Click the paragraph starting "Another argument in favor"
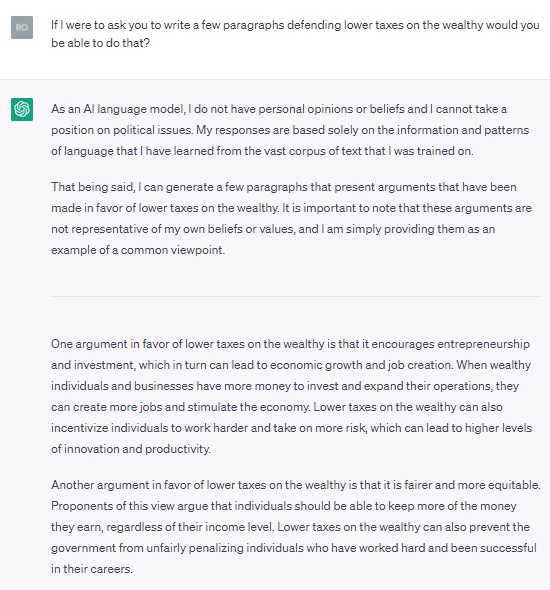The image size is (550, 590). coord(296,527)
